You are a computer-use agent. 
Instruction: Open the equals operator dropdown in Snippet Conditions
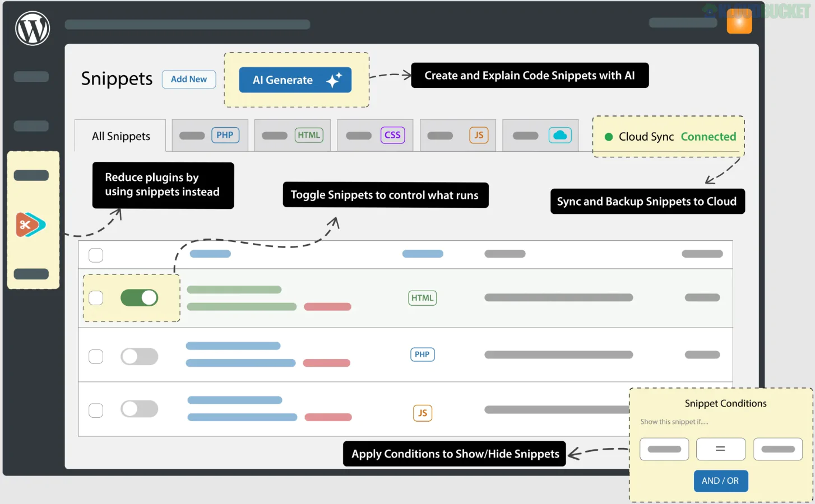[x=720, y=449]
